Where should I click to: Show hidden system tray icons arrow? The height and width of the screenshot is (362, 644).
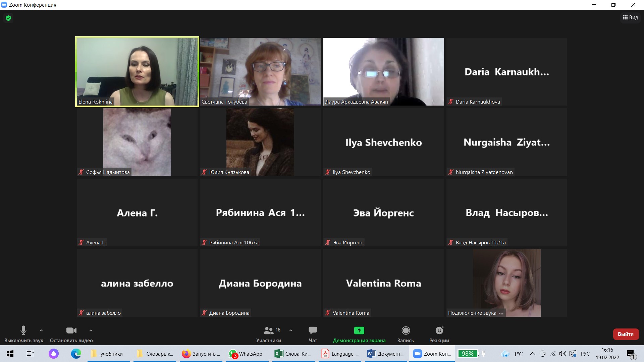(x=533, y=354)
